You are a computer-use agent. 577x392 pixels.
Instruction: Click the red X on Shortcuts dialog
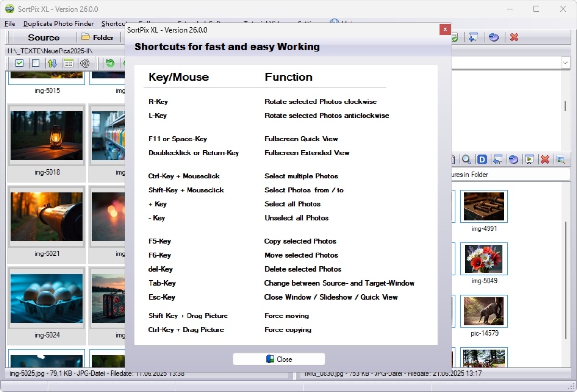[x=445, y=29]
